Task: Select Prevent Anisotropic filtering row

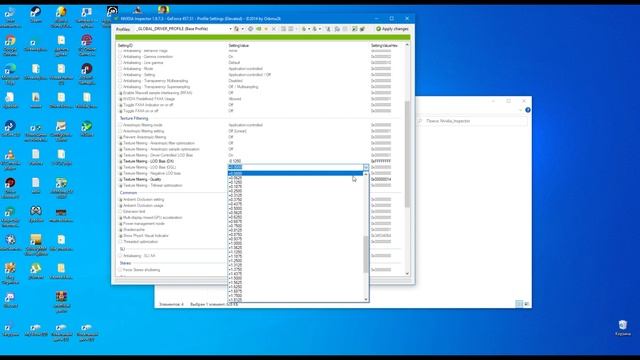Action: pos(260,137)
